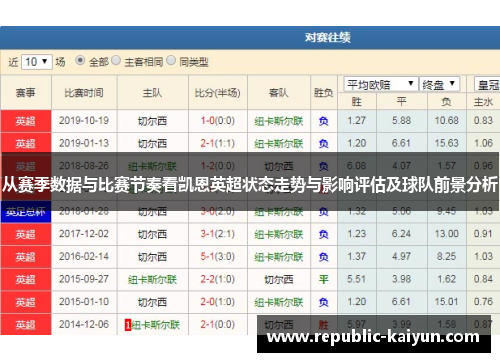Open away team 纽卡斯尔联 in the 2019-01-13 row

pyautogui.click(x=279, y=144)
